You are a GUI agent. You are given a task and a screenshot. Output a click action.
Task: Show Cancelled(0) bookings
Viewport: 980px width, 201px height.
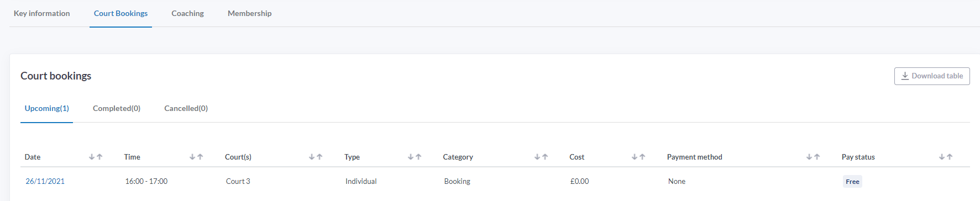(186, 108)
